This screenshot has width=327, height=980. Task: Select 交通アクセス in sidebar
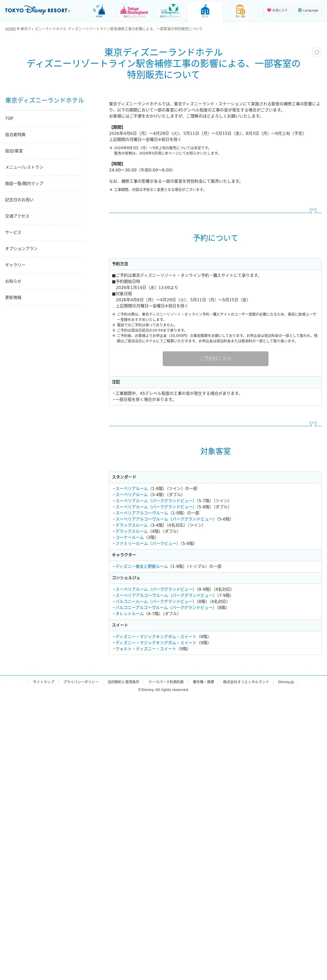[45, 216]
